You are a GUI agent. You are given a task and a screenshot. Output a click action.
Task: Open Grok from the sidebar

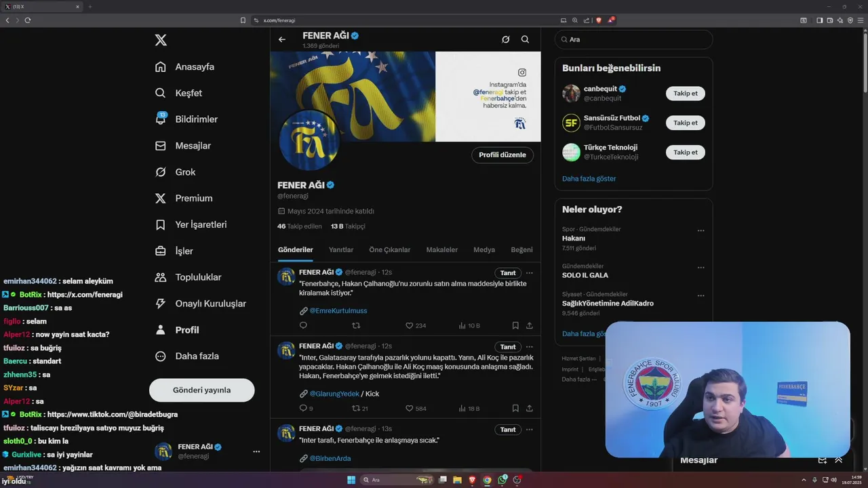tap(175, 172)
